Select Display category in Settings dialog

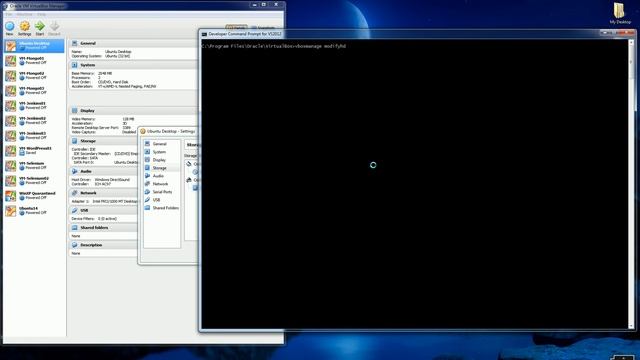click(x=162, y=160)
